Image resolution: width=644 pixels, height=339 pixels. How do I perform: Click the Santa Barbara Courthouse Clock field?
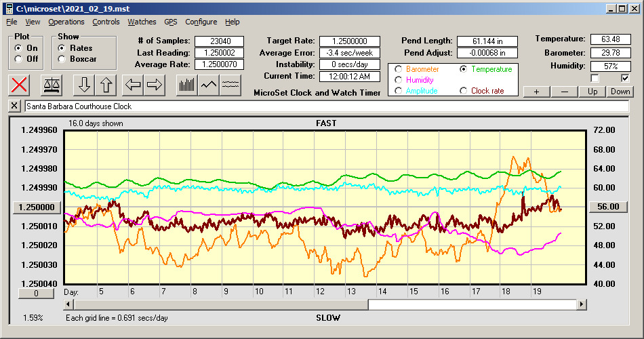click(x=327, y=106)
